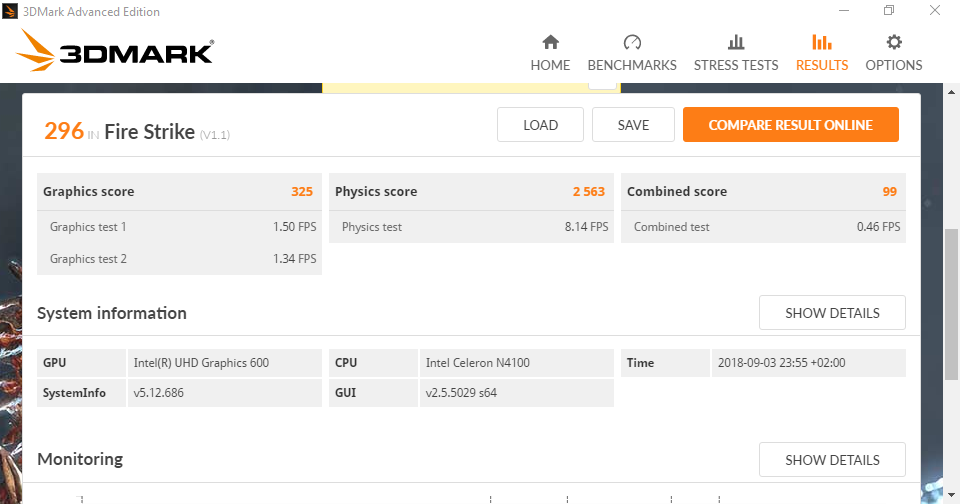Click the 0.46 FPS value
Screen dimensions: 960x504
(879, 227)
